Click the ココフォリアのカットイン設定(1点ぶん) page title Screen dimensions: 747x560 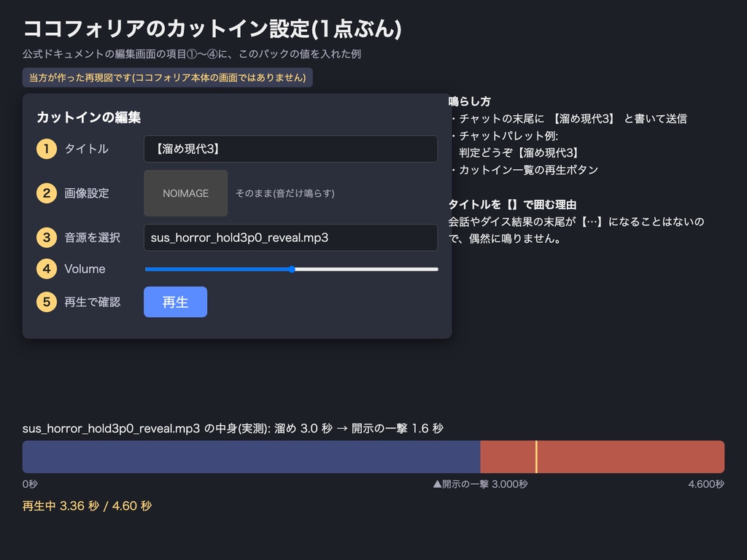pyautogui.click(x=212, y=28)
